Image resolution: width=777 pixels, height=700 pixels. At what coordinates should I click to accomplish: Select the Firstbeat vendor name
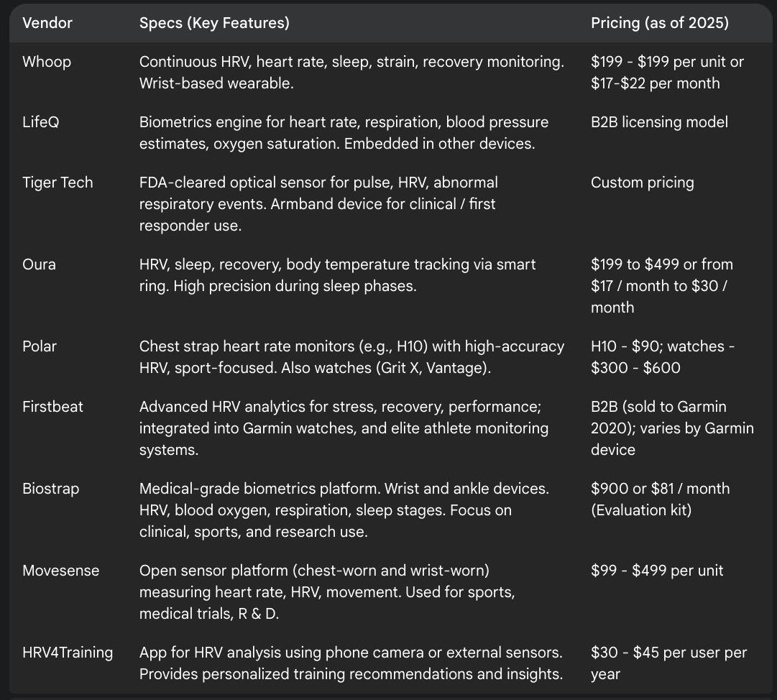[52, 407]
